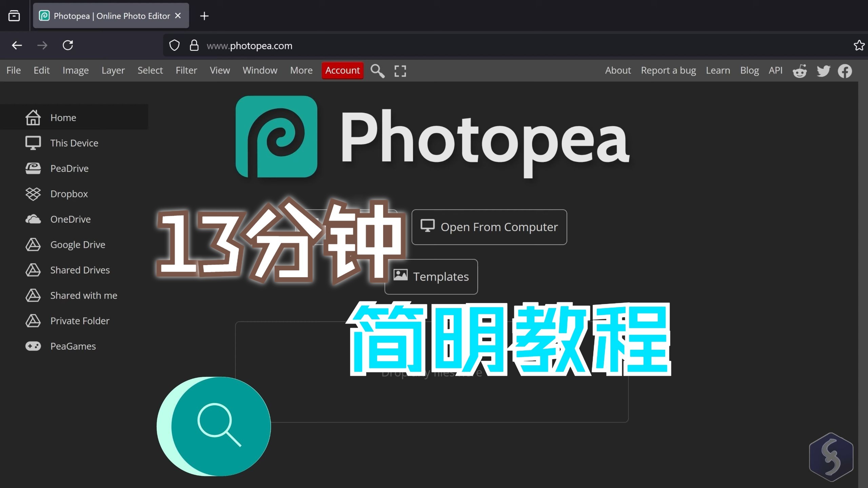The width and height of the screenshot is (868, 488).
Task: Open Shared Drives in the sidebar
Action: (74, 270)
